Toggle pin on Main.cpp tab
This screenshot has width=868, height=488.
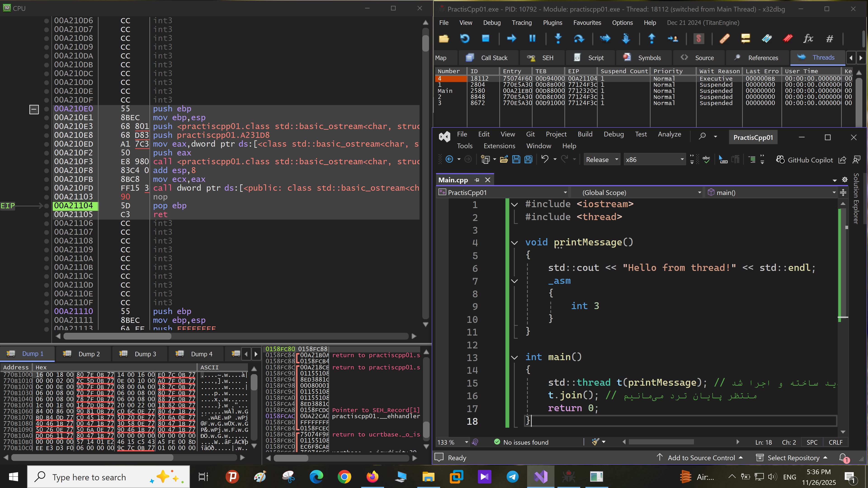[477, 180]
